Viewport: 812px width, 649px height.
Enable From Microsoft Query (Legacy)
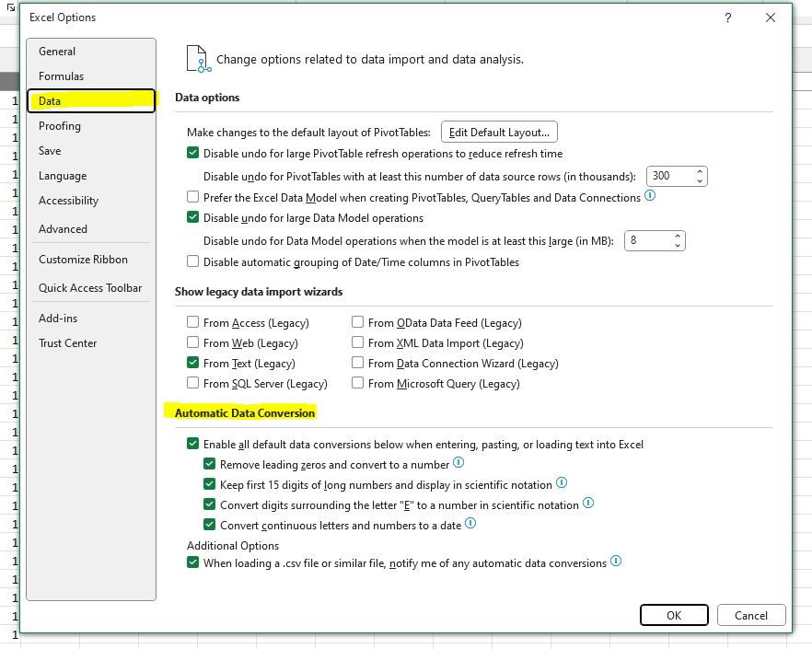pos(357,383)
